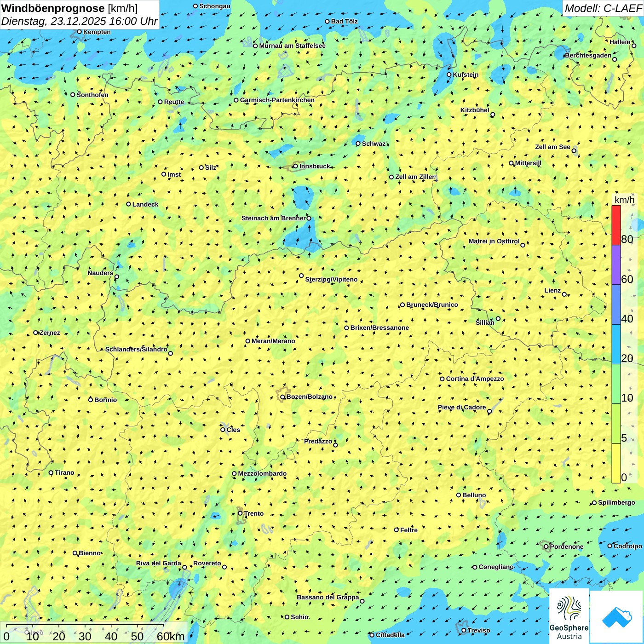
Task: Click the Kufstein label
Action: point(466,75)
